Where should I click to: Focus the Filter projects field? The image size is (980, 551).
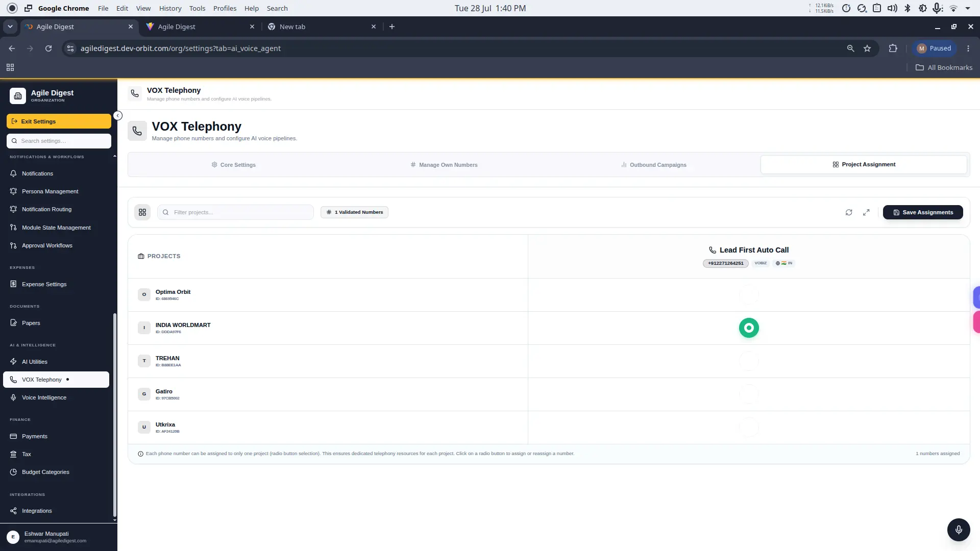click(x=235, y=212)
